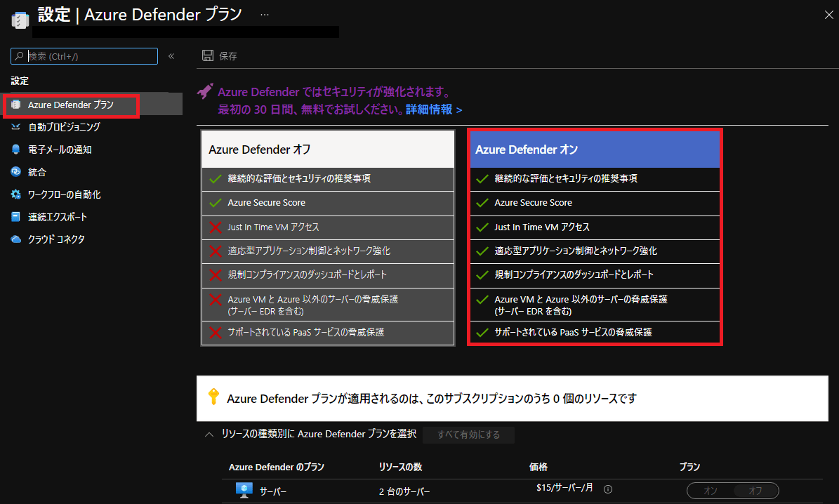This screenshot has height=504, width=839.
Task: Select the Azure Defender オン card header
Action: (595, 150)
